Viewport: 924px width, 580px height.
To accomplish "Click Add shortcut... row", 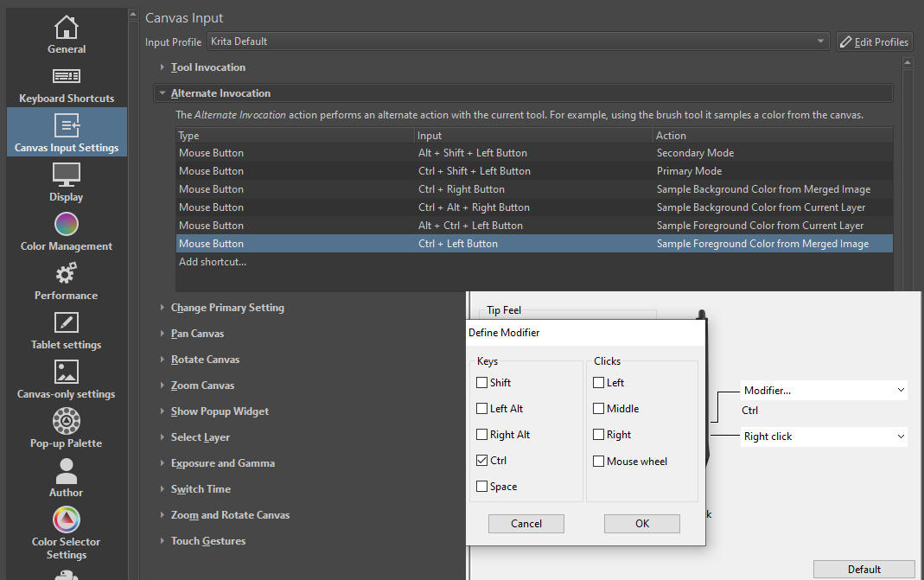I will coord(213,262).
